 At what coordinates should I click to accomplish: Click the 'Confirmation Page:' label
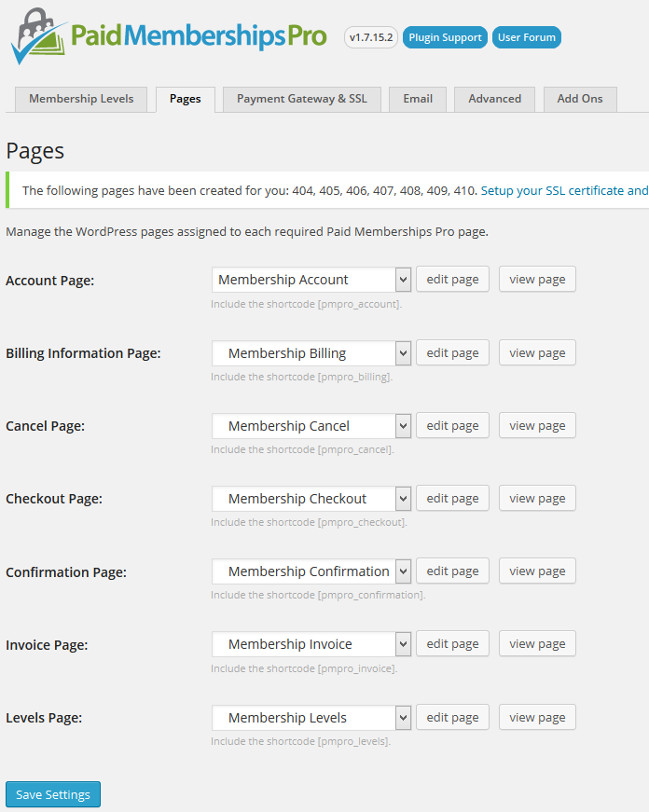click(x=66, y=572)
